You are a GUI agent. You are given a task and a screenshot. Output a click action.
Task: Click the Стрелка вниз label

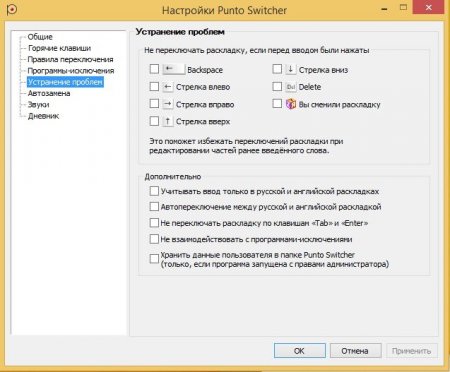point(323,70)
